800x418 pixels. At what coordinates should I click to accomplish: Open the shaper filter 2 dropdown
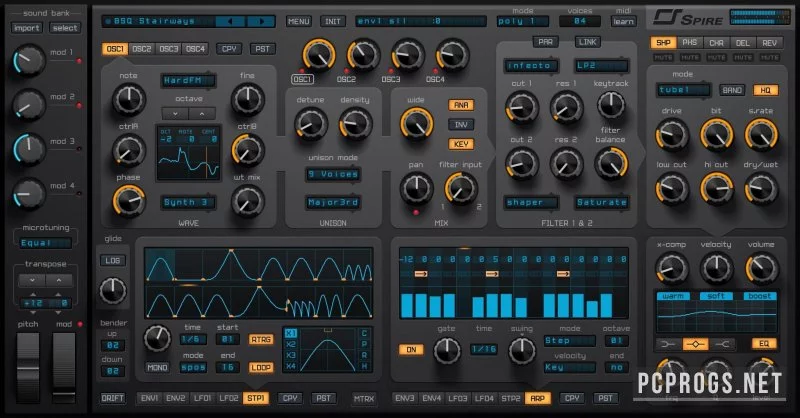(531, 202)
